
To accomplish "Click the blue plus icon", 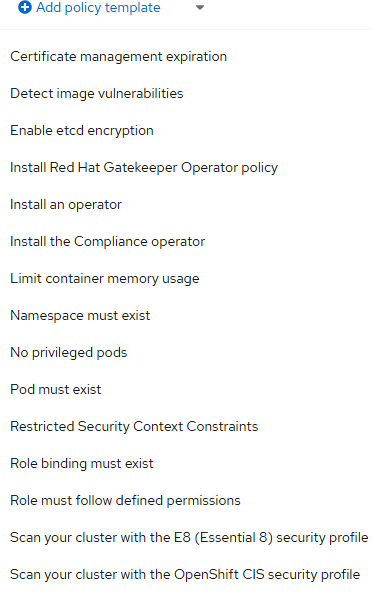I will click(x=25, y=7).
